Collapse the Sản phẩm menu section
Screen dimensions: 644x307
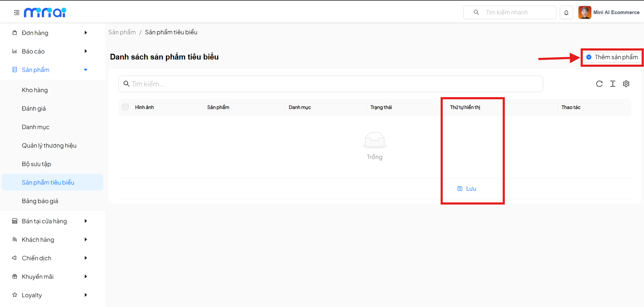tap(86, 70)
